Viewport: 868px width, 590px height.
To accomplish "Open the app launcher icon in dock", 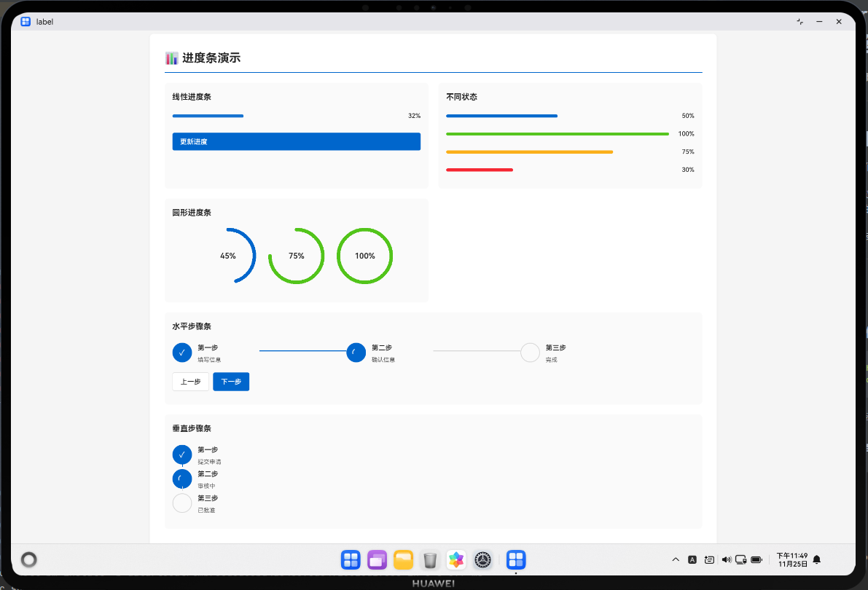I will (351, 560).
